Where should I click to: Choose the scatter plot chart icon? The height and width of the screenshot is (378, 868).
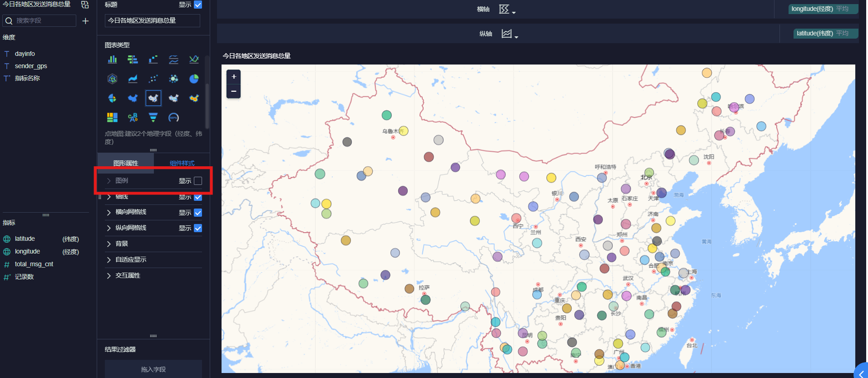tap(153, 79)
